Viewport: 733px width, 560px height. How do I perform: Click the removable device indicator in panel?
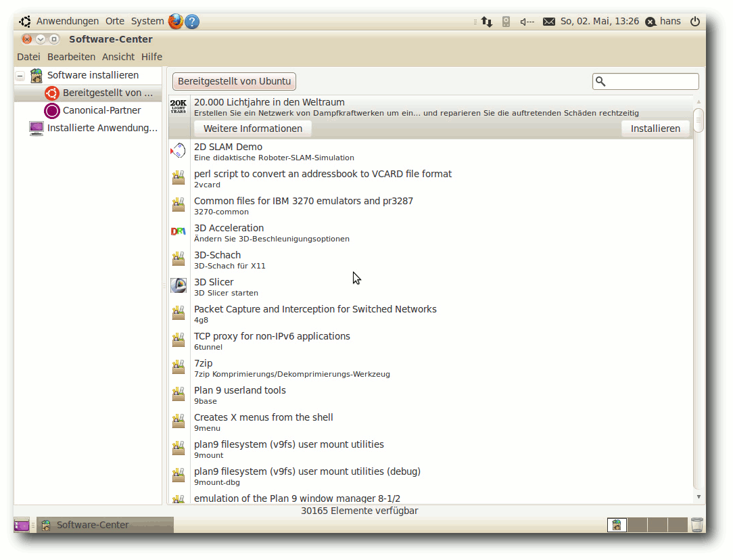coord(506,22)
